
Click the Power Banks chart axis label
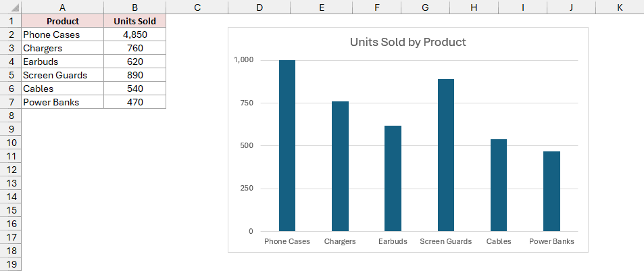point(551,241)
